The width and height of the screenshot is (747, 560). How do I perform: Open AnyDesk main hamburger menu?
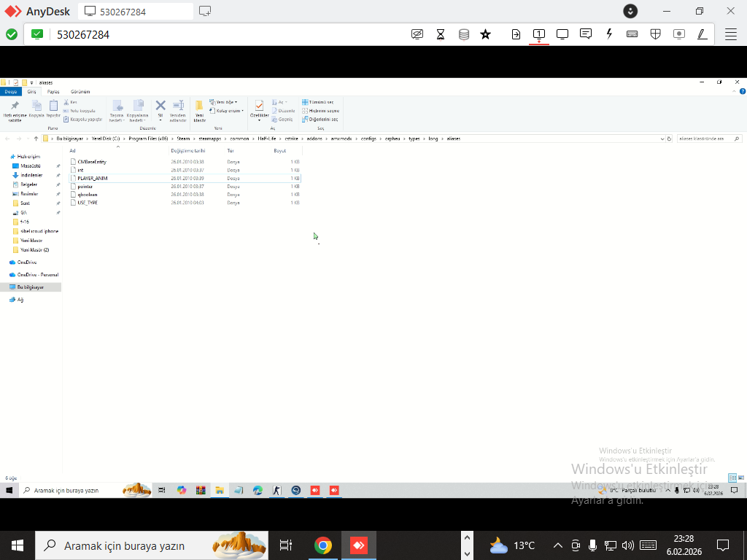point(731,34)
